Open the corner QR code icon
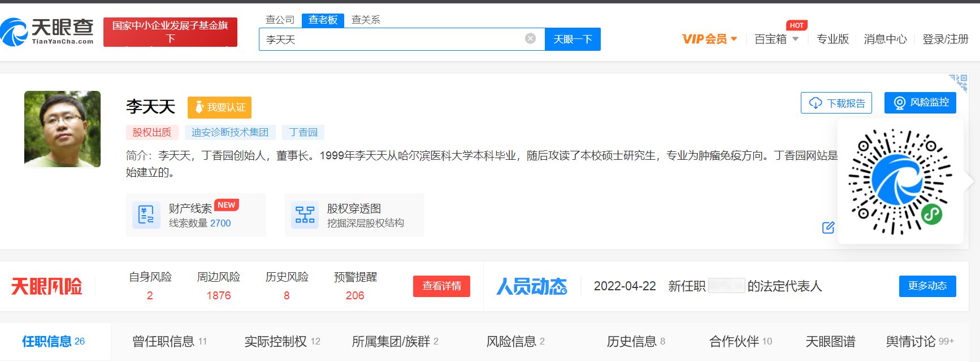This screenshot has height=362, width=980. coord(959,82)
